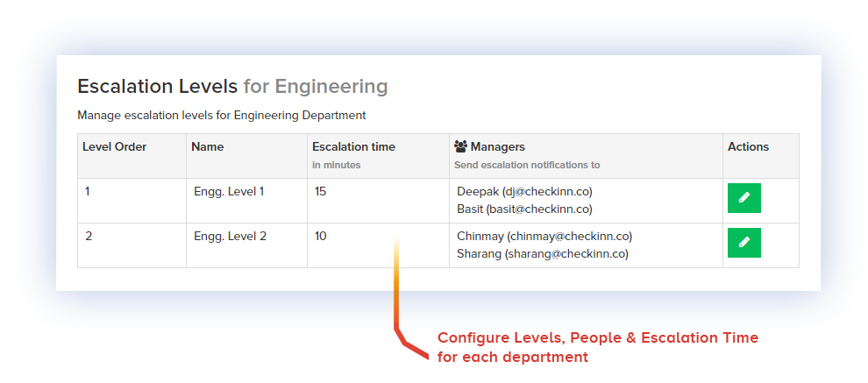The width and height of the screenshot is (868, 383).
Task: Click level order number 1 cell
Action: coord(88,191)
